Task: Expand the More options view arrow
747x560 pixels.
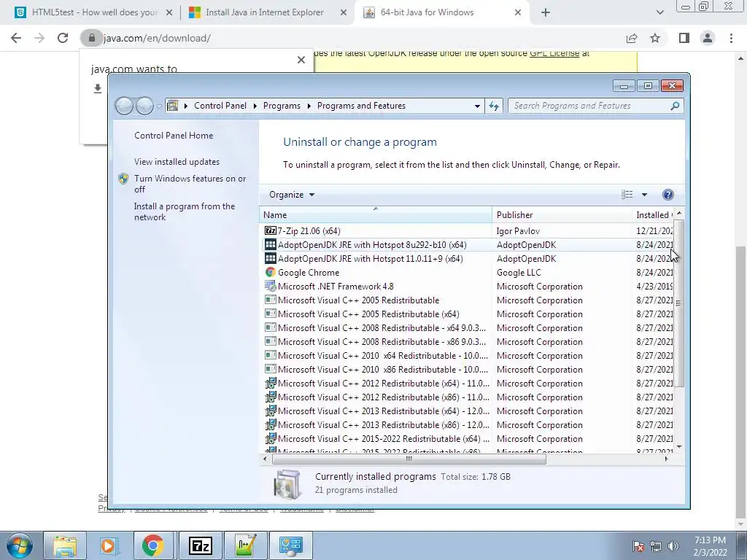Action: pyautogui.click(x=644, y=194)
